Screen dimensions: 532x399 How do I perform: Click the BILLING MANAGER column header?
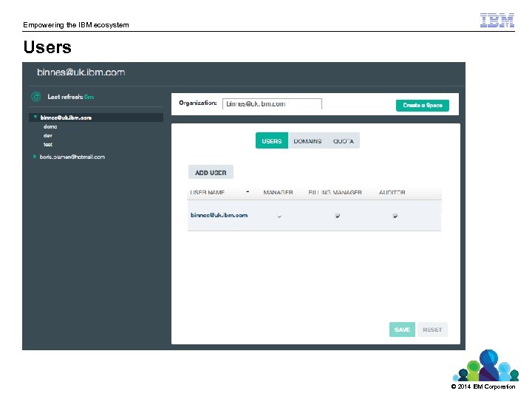335,192
